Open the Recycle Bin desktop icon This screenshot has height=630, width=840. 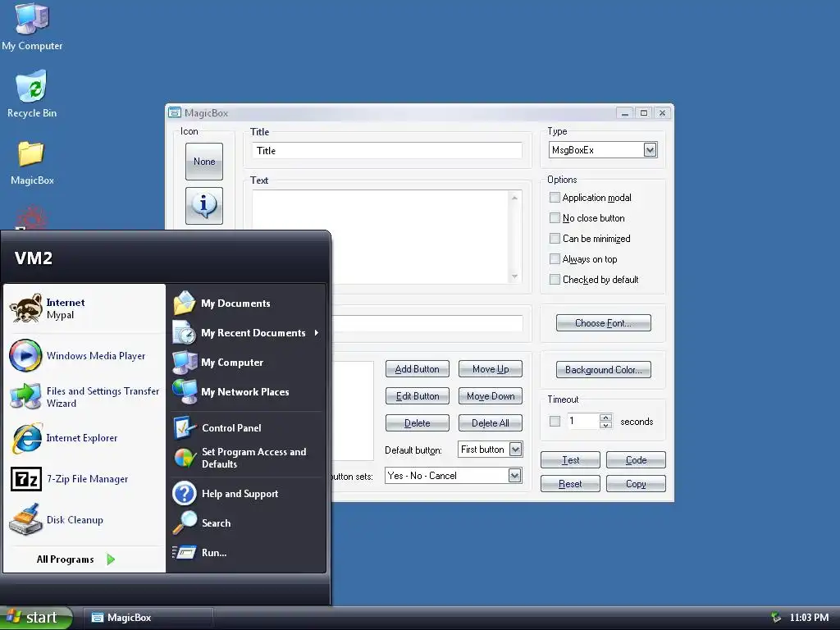click(x=32, y=94)
